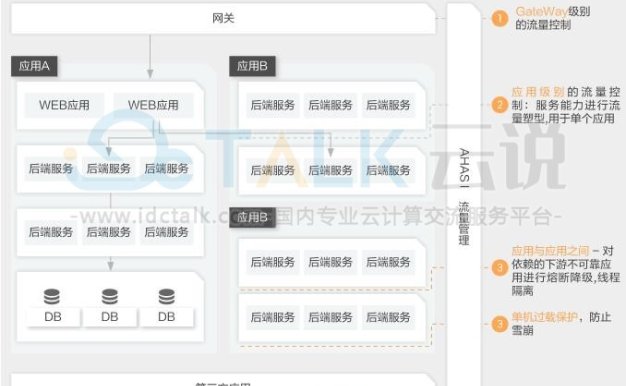Click orange circle 1 beside GateWay级别

499,18
